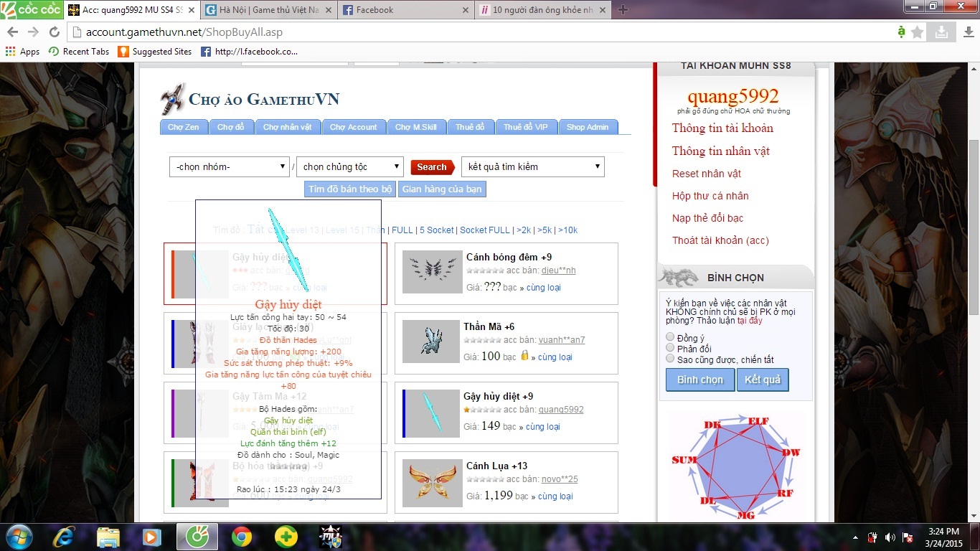
Task: Switch to the 10 người đàn ông tab
Action: (x=544, y=10)
